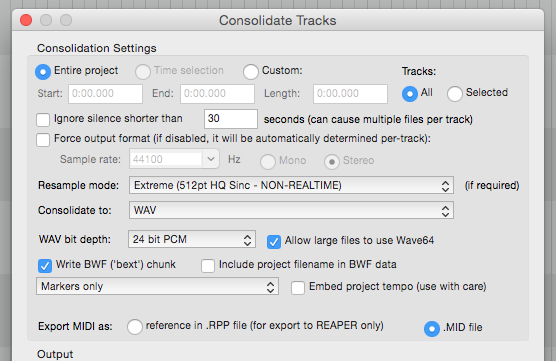This screenshot has width=556, height=361.
Task: Click the Sample rate dropdown arrow
Action: (211, 159)
